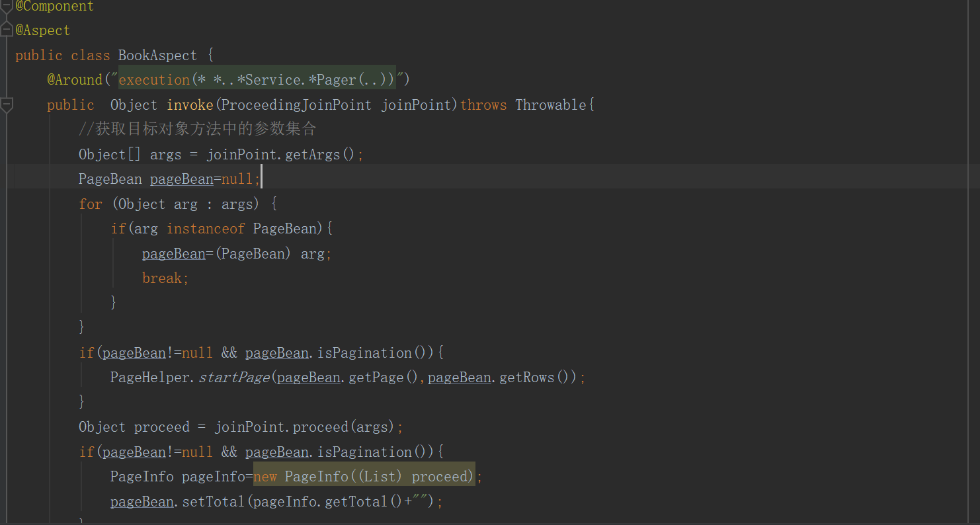
Task: Click the Chinese comment line 获取目标对象方法中的参数集合
Action: click(197, 130)
